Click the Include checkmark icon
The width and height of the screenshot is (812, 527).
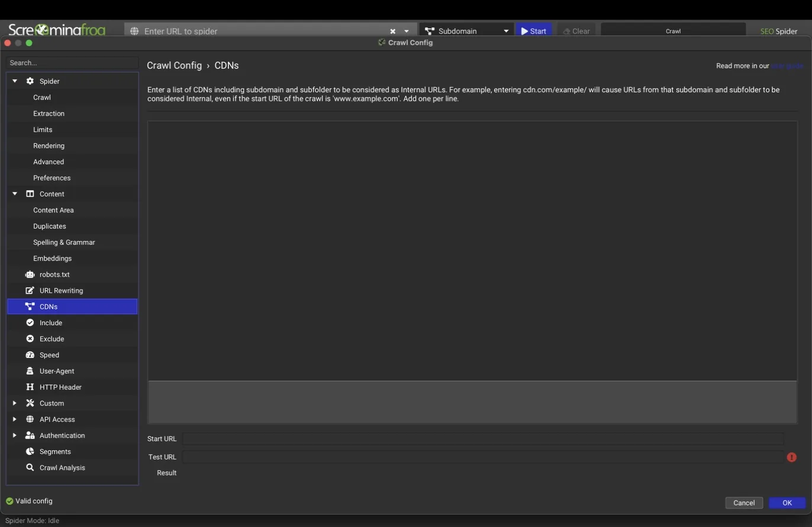pyautogui.click(x=30, y=322)
